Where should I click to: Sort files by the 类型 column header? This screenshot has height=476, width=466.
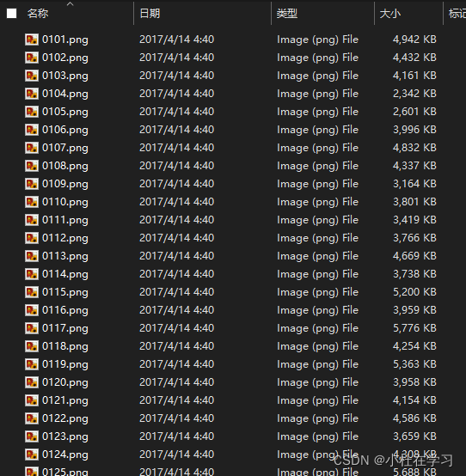287,14
